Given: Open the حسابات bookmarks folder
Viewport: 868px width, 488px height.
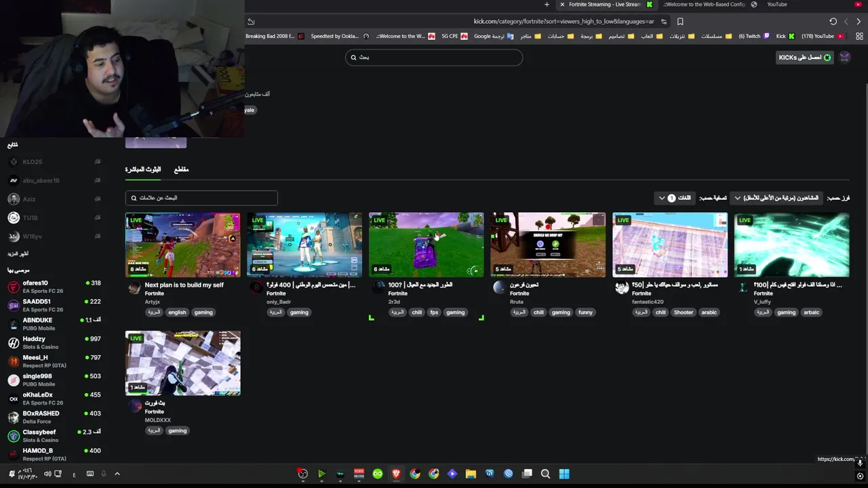Looking at the screenshot, I should (561, 37).
